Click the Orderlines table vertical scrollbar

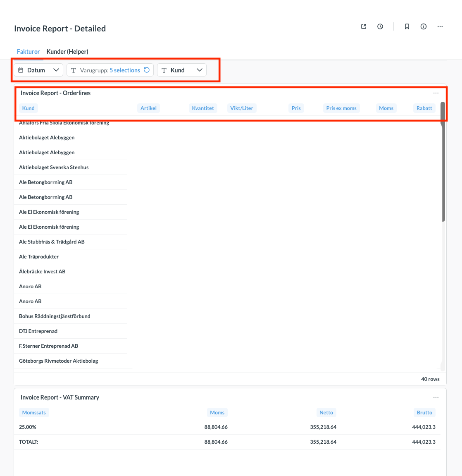point(443,165)
